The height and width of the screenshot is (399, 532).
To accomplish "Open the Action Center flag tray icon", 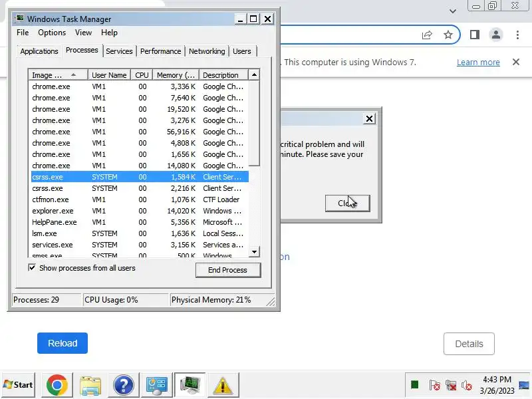I will coord(434,385).
